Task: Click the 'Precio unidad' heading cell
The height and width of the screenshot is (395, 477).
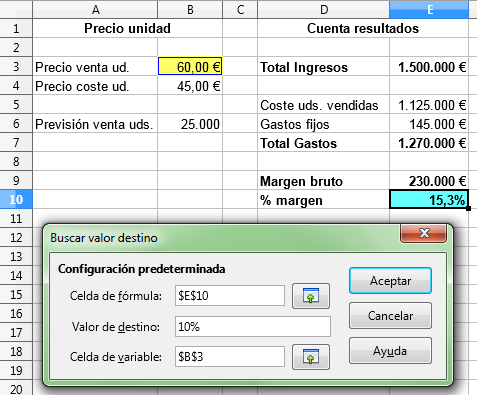Action: click(x=127, y=28)
